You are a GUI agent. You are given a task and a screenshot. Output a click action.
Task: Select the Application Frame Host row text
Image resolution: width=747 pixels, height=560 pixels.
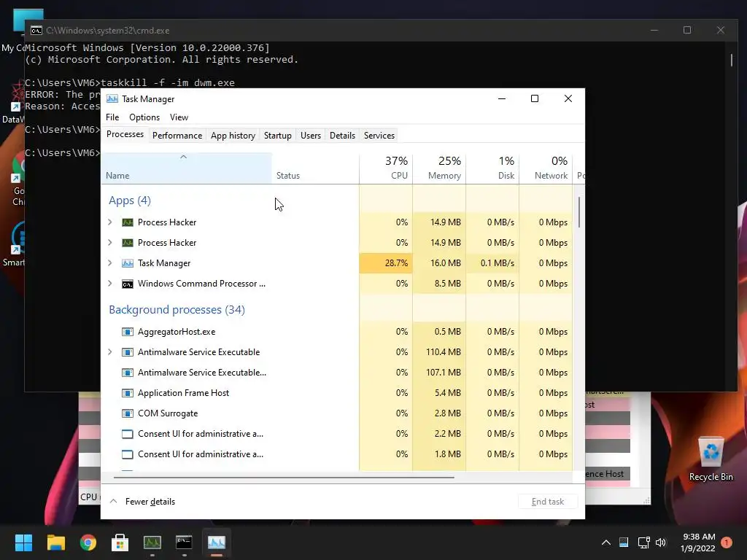click(x=183, y=393)
